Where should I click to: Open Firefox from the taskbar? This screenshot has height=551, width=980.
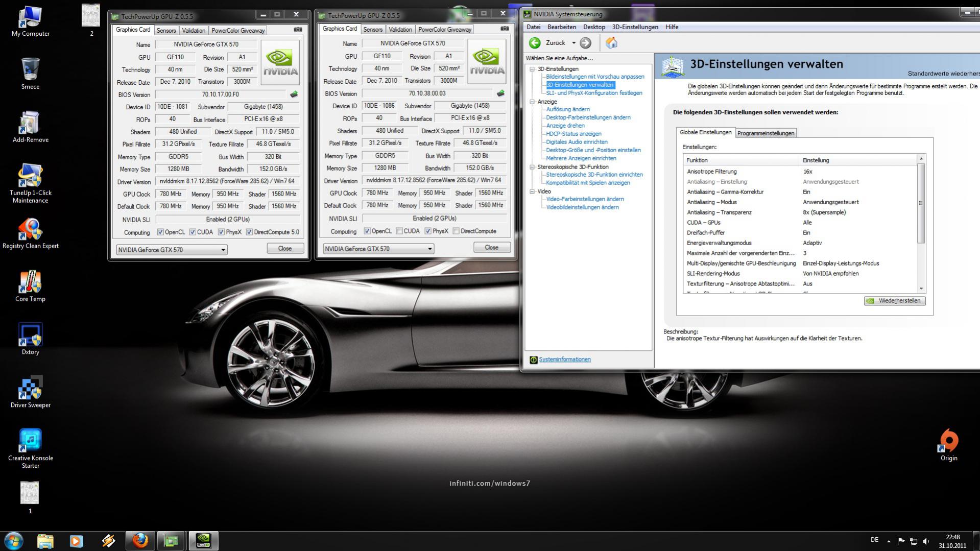[x=140, y=540]
